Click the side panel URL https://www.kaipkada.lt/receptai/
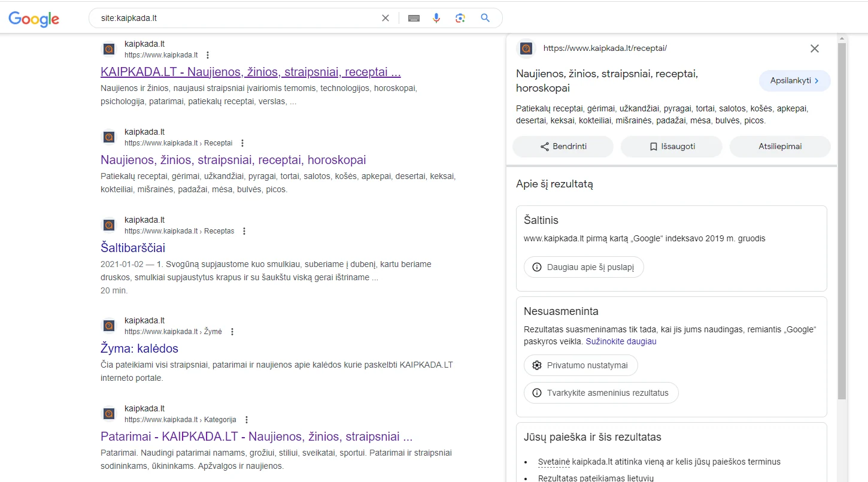Screen dimensions: 868x482 coord(605,48)
